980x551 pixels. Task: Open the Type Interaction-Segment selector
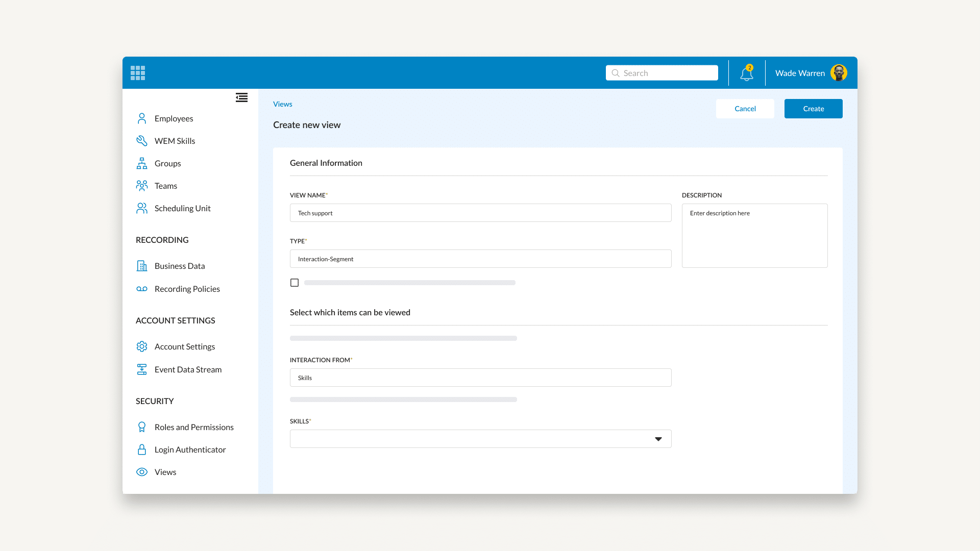point(480,259)
